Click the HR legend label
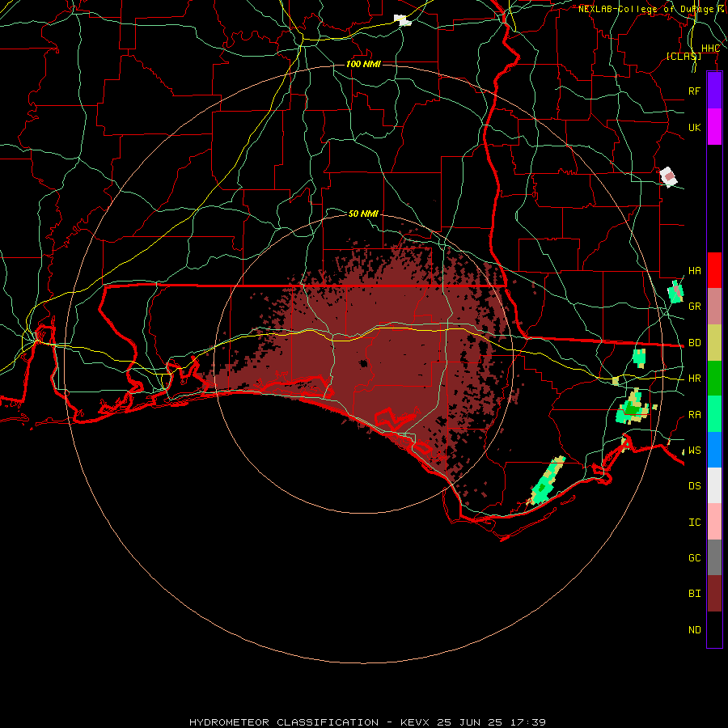The height and width of the screenshot is (728, 728). pos(694,379)
